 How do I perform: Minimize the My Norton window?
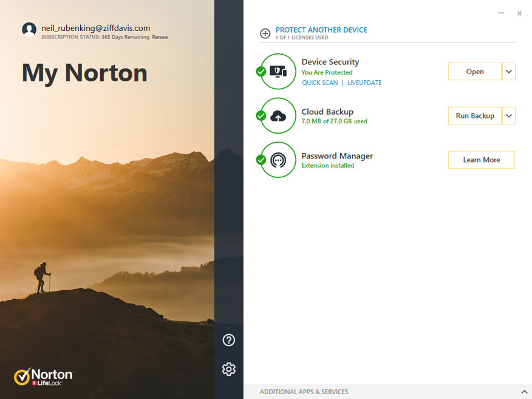[501, 13]
